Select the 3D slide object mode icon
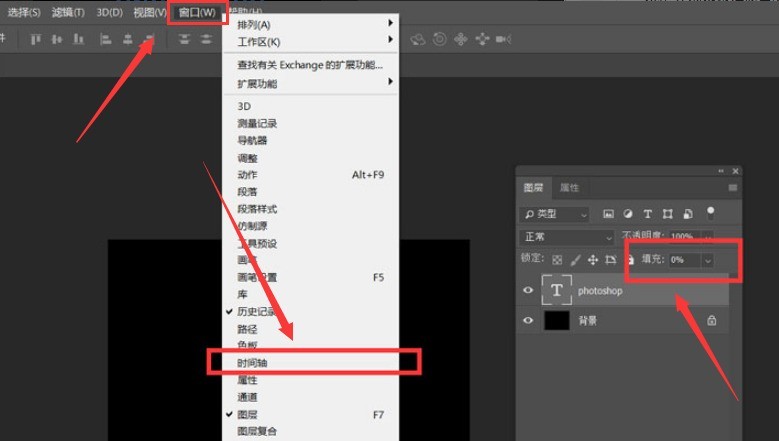Screen dimensions: 779x441 482,39
